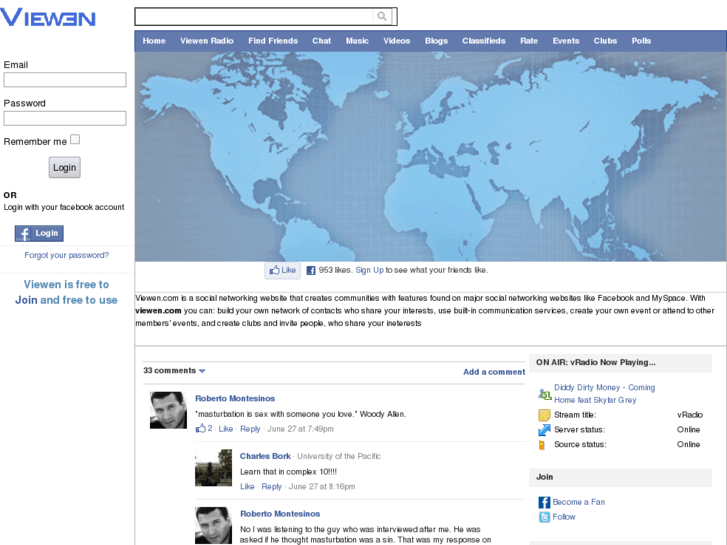This screenshot has width=727, height=545.
Task: Click Charles Bork's avatar thumbnail
Action: (x=213, y=468)
